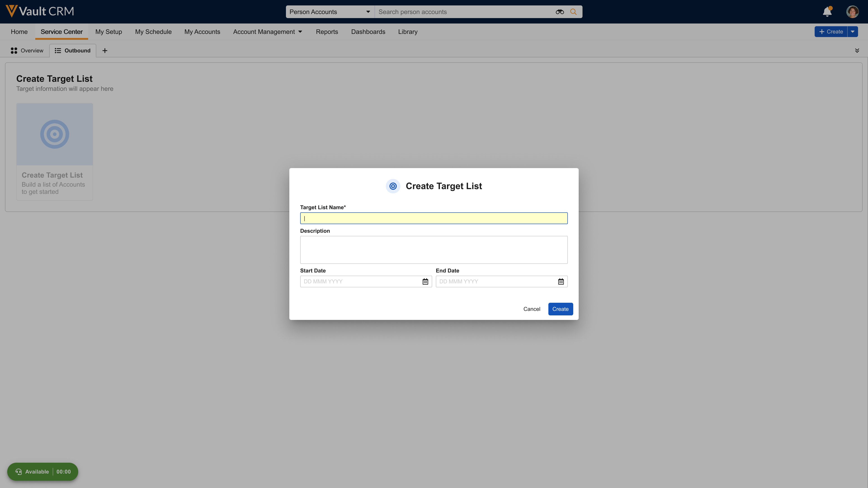Focus the Target List Name field
The image size is (868, 488).
point(433,218)
